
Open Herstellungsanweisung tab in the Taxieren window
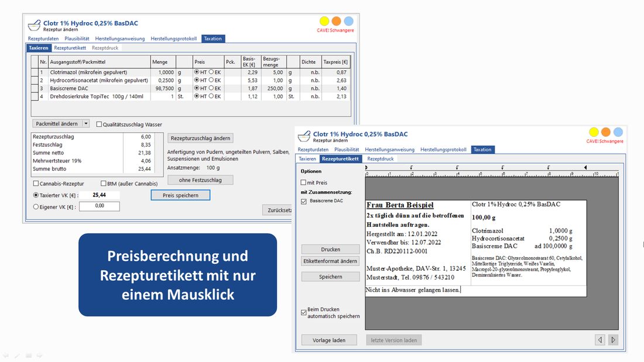(x=120, y=39)
